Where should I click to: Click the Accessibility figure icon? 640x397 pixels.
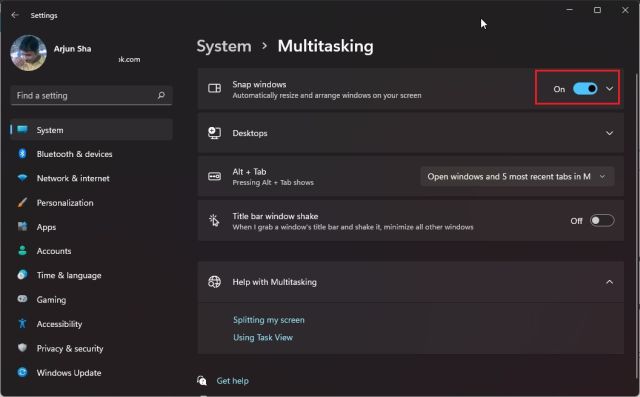22,324
